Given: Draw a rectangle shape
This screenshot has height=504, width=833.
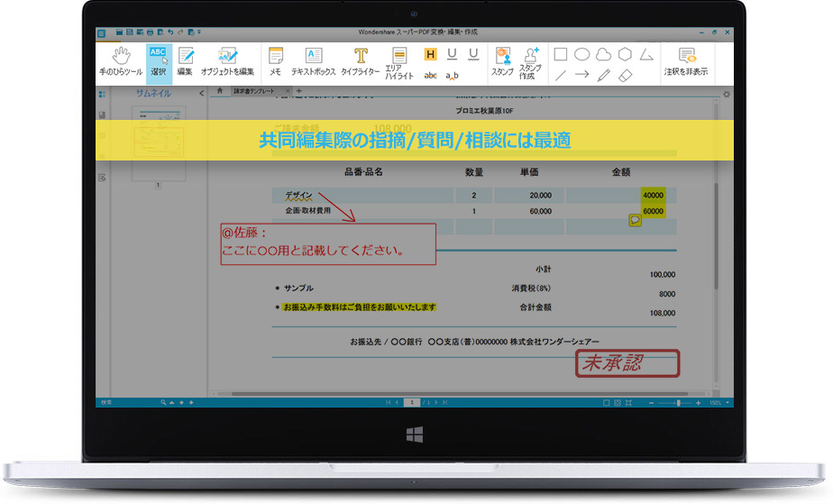Looking at the screenshot, I should coord(561,54).
